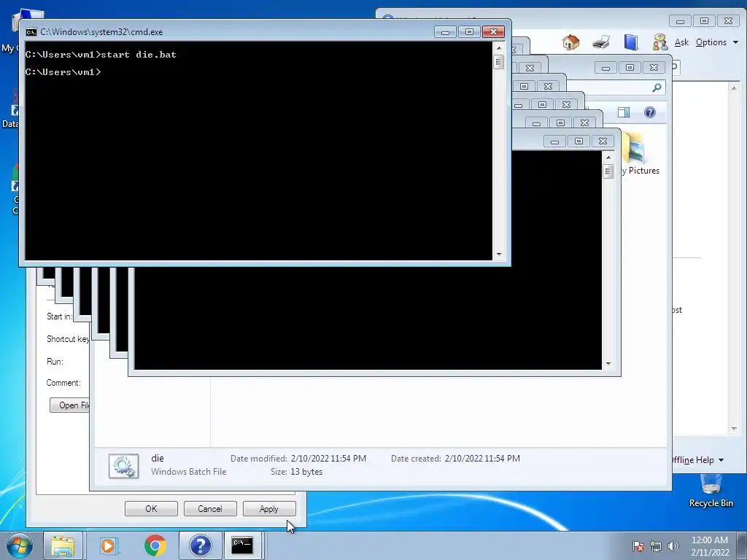Minimize the front cmd.exe window

pos(446,32)
